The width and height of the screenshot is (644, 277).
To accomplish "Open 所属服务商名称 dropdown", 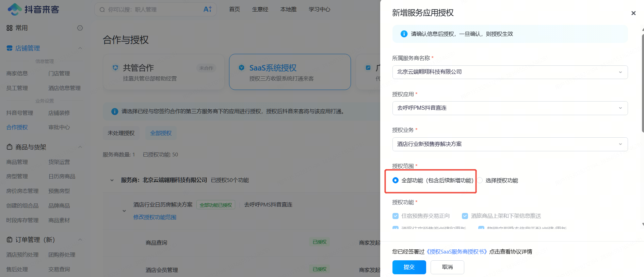I will tap(510, 72).
